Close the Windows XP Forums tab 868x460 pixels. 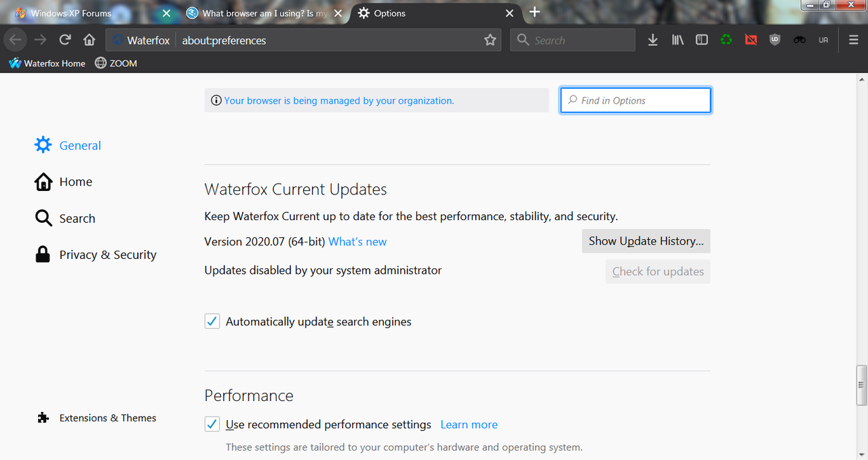[166, 13]
